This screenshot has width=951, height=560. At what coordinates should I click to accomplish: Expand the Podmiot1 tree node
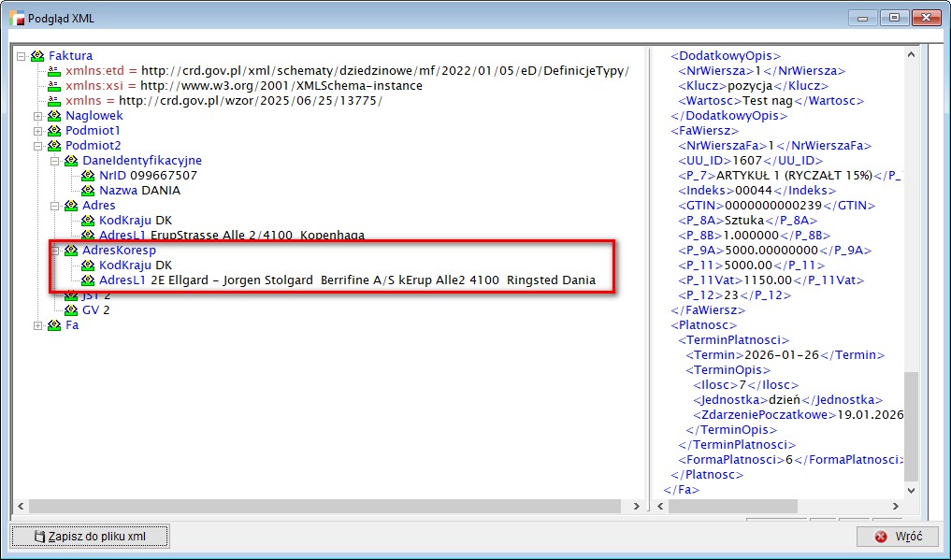click(38, 131)
